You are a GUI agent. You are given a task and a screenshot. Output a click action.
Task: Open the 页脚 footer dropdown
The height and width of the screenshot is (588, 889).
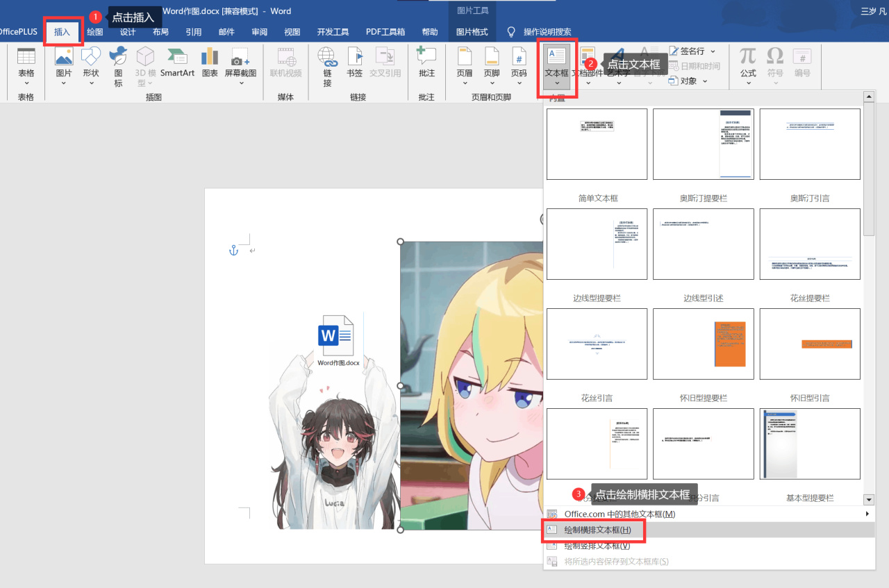tap(492, 83)
